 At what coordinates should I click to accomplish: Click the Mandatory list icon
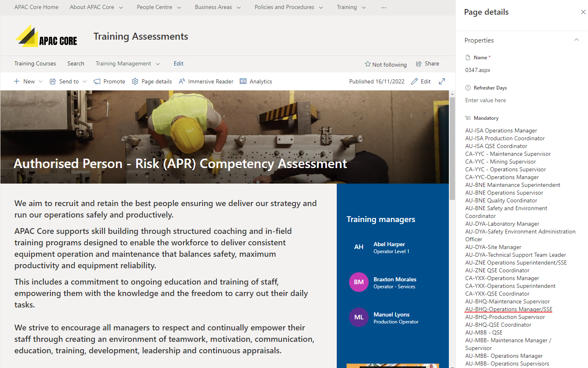click(468, 118)
